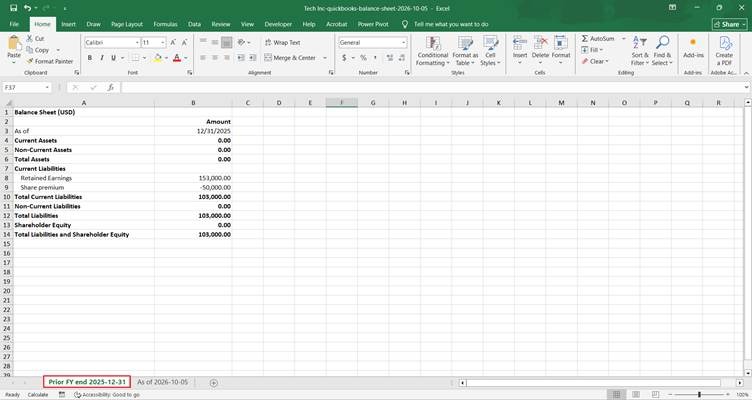Click the Save icon in title bar
Image resolution: width=752 pixels, height=400 pixels.
[13, 8]
